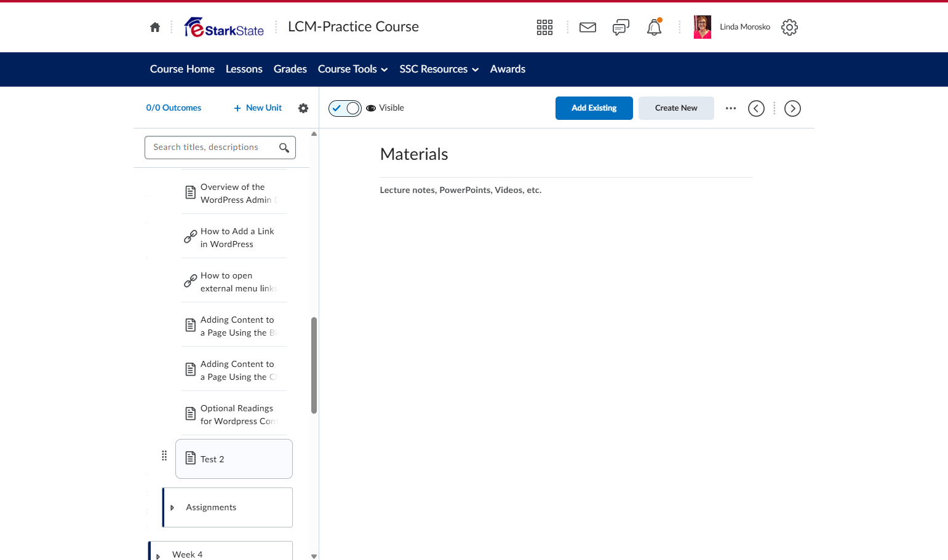Expand SSC Resources dropdown menu

coord(439,69)
